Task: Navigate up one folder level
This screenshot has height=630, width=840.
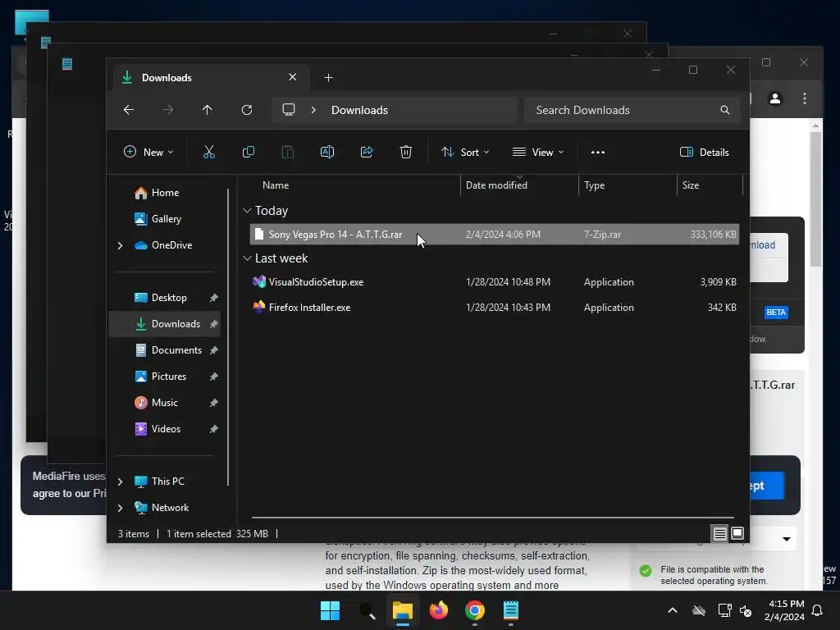Action: pos(208,110)
